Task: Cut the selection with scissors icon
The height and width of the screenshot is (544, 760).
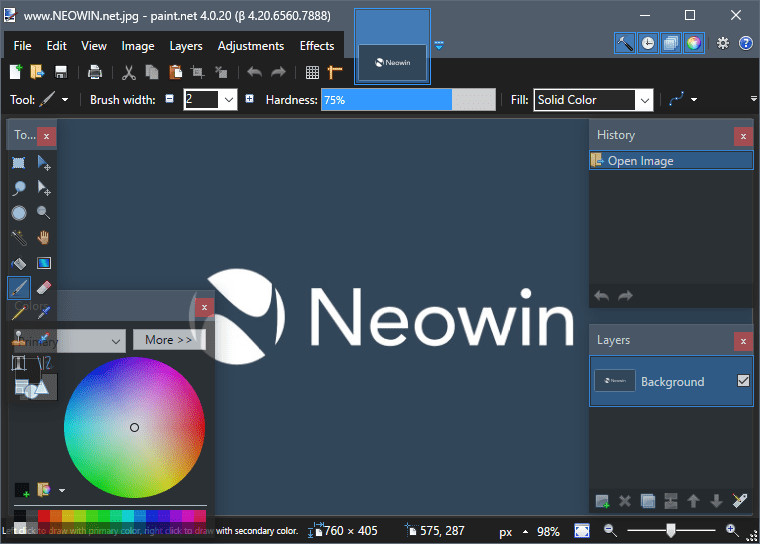Action: pos(128,72)
